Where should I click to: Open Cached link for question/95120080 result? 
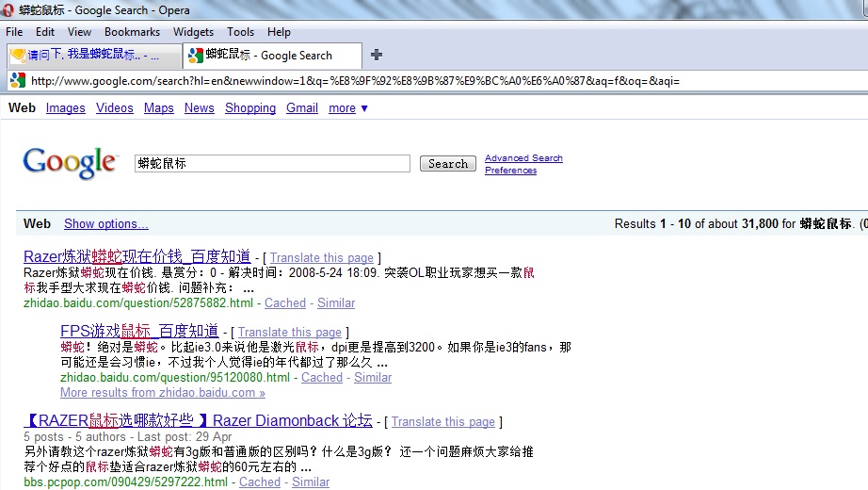click(322, 378)
